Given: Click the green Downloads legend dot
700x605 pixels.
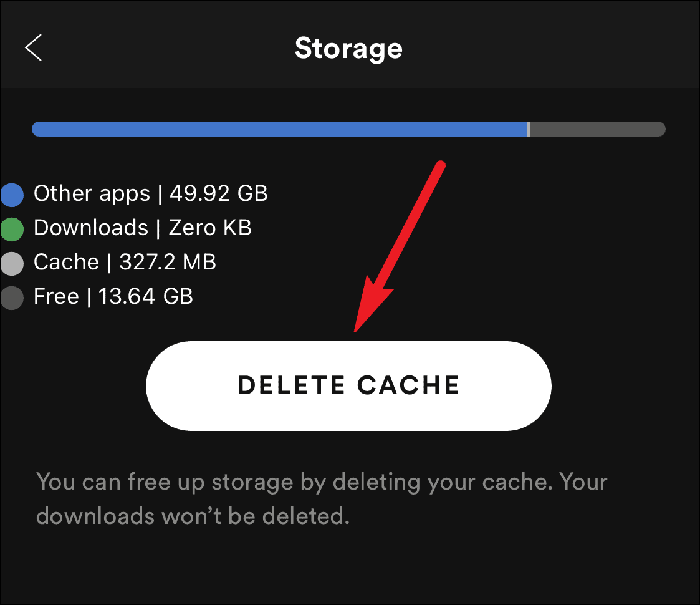Looking at the screenshot, I should tap(12, 230).
